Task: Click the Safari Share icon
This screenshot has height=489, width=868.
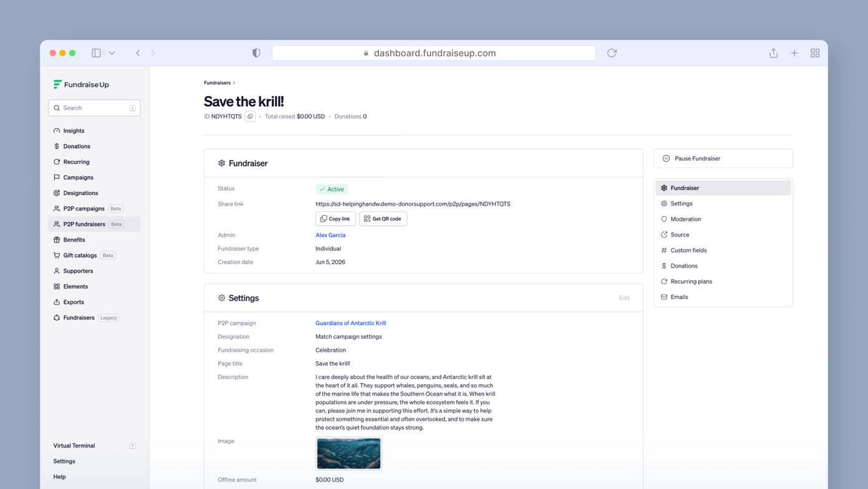Action: pos(773,53)
